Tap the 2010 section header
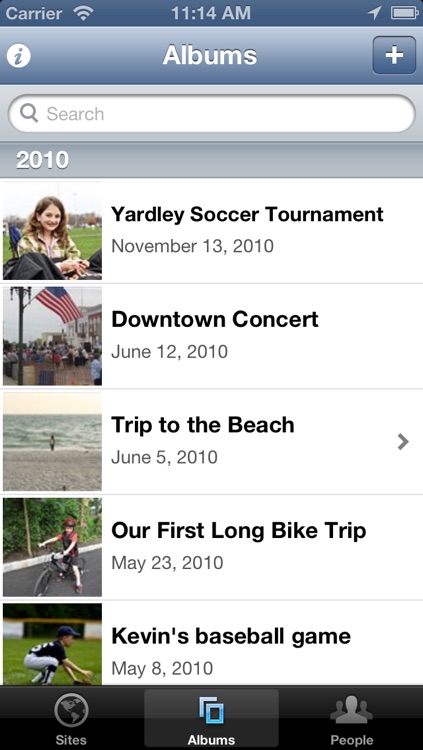The height and width of the screenshot is (750, 423). click(212, 160)
